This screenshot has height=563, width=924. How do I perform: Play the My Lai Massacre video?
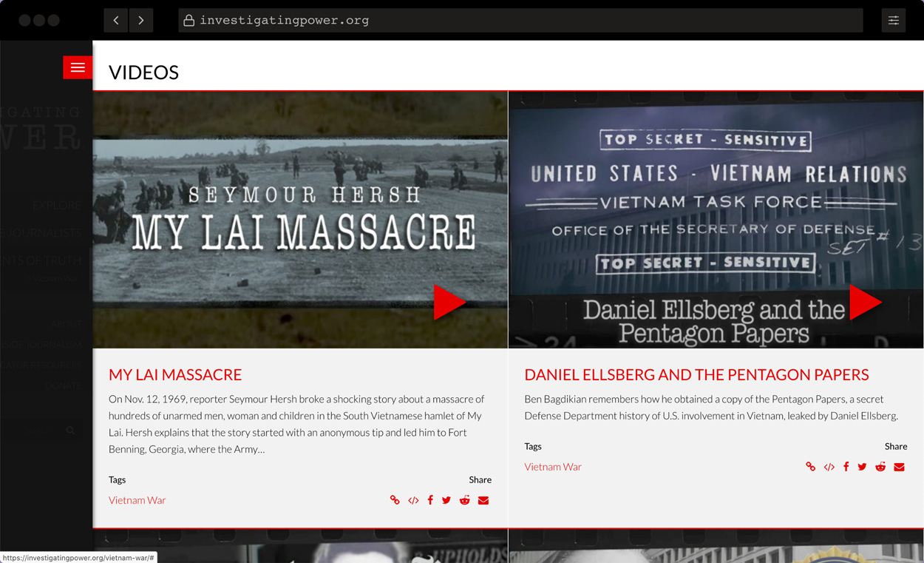click(x=448, y=302)
